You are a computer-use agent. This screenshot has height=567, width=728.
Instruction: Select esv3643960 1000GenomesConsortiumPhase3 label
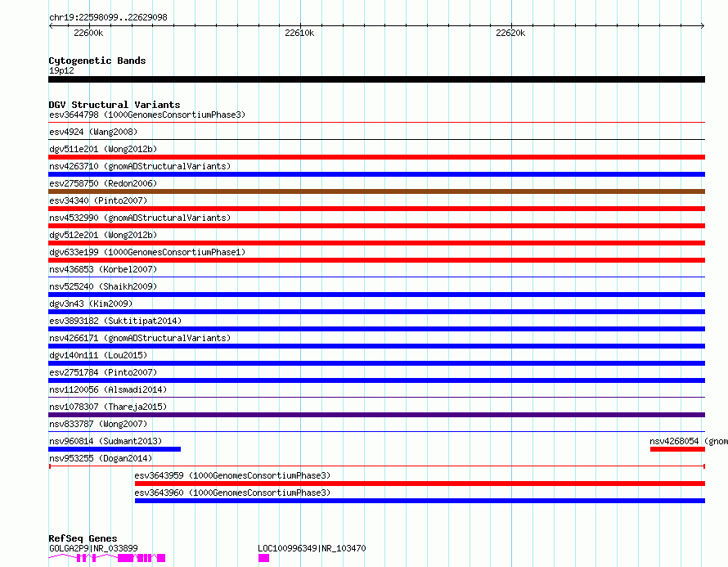pos(232,493)
